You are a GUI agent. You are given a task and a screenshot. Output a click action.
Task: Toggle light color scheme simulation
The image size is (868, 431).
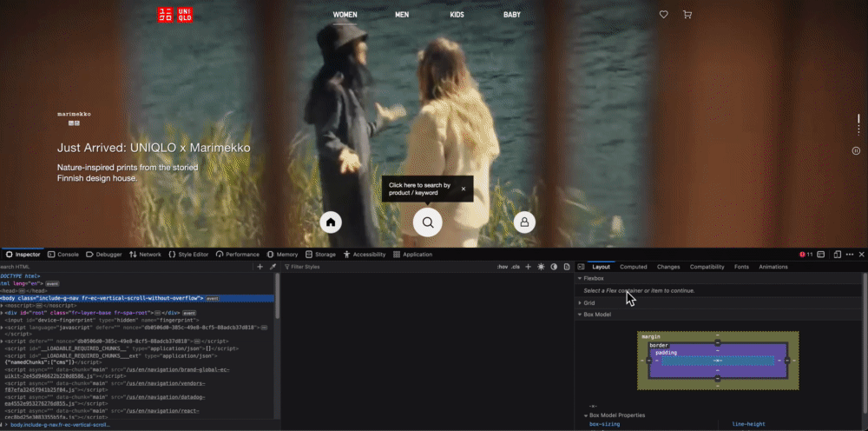click(541, 267)
